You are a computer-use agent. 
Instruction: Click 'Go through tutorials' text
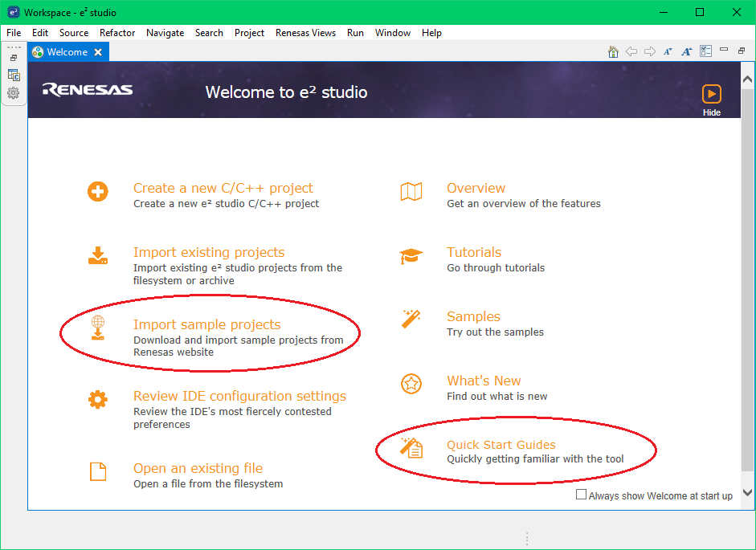pos(496,267)
